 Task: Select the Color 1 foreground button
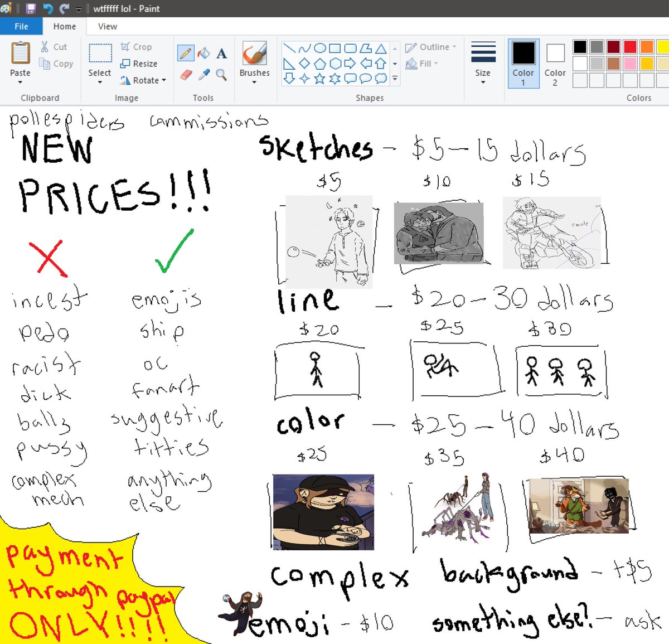[x=523, y=63]
